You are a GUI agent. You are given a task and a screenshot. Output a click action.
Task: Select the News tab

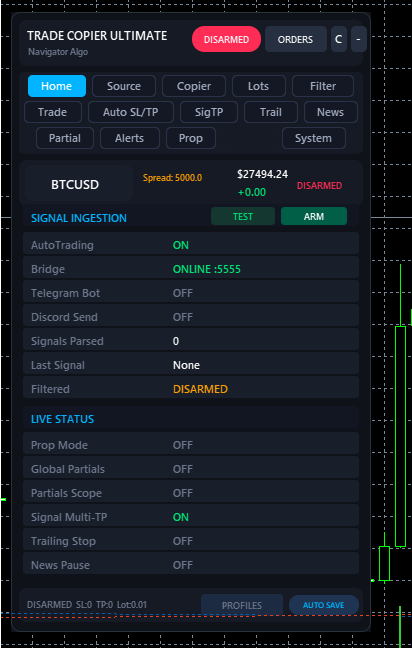point(331,112)
